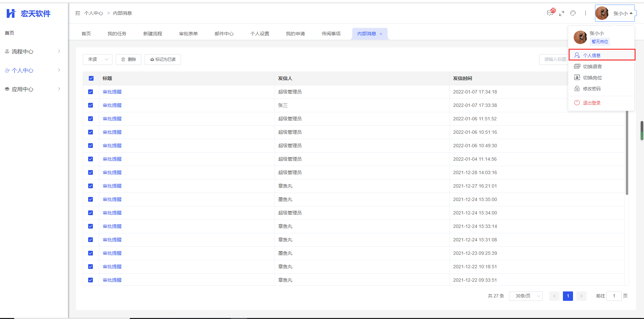Screen dimensions: 644x319
Task: Switch to the 邮件中心 tab
Action: click(224, 34)
